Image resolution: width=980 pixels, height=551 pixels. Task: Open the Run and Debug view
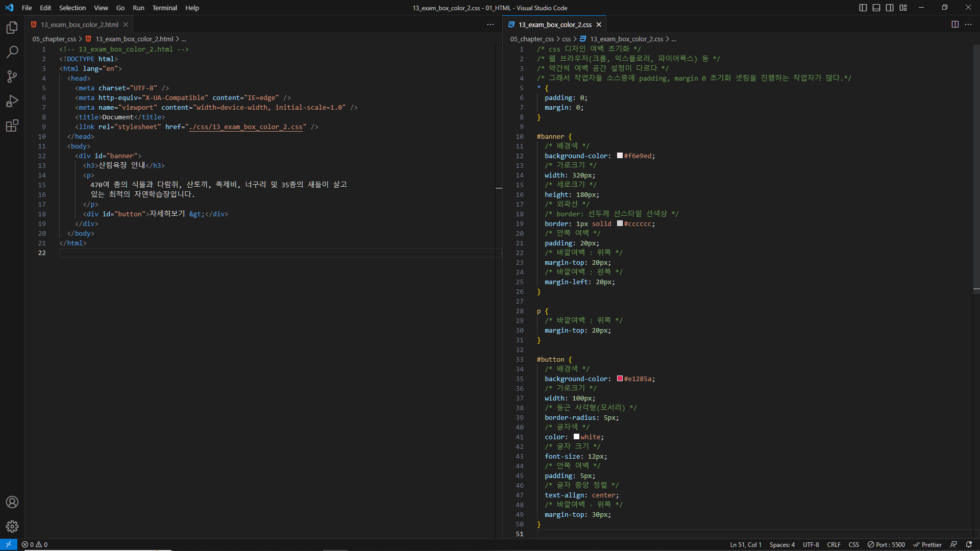pyautogui.click(x=12, y=101)
